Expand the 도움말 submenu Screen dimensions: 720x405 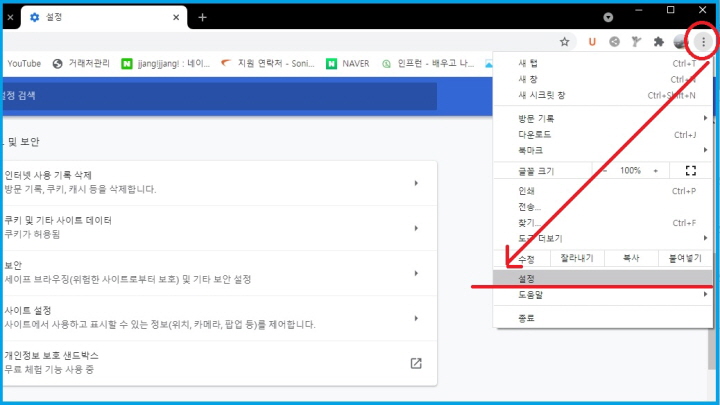(x=603, y=295)
